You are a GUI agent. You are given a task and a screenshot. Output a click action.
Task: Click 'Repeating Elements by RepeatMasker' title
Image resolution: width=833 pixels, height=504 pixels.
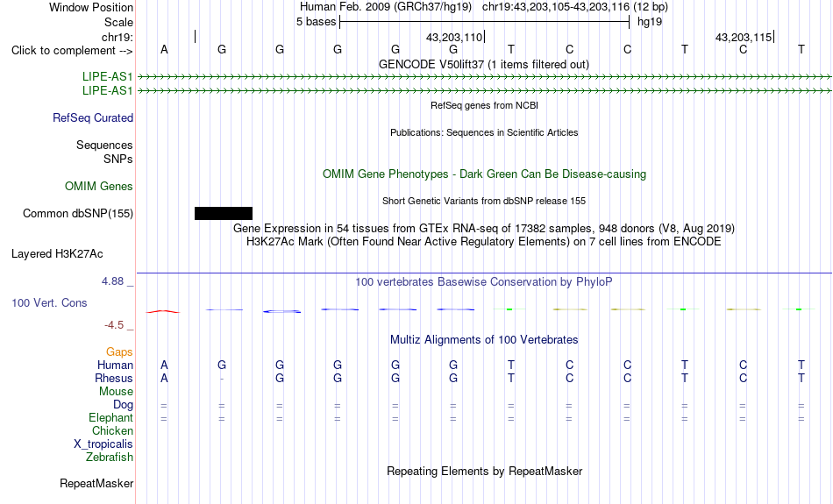tap(484, 471)
